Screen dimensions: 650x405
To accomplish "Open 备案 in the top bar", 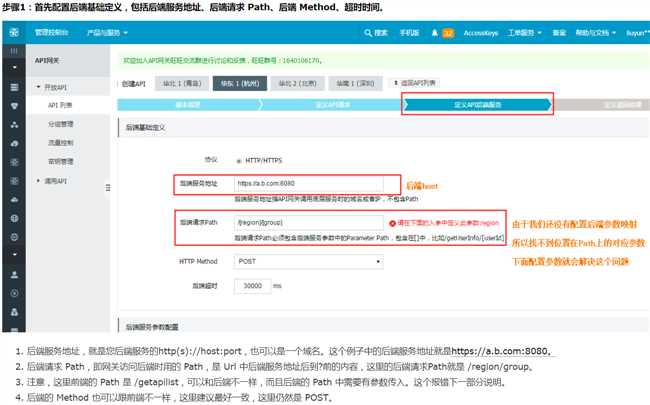I will [559, 32].
